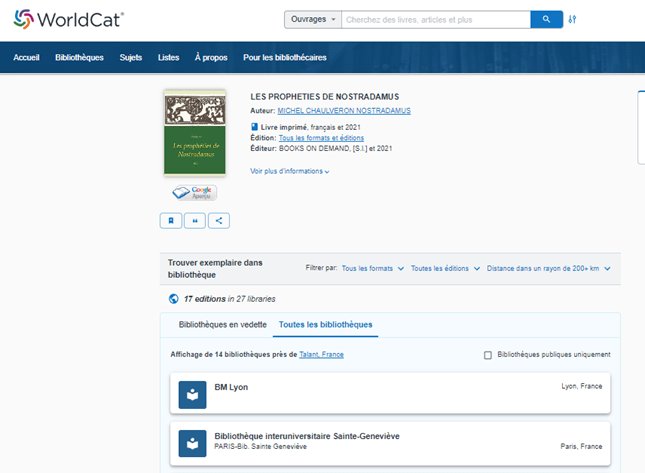645x473 pixels.
Task: Go to Accueil menu item
Action: click(26, 58)
